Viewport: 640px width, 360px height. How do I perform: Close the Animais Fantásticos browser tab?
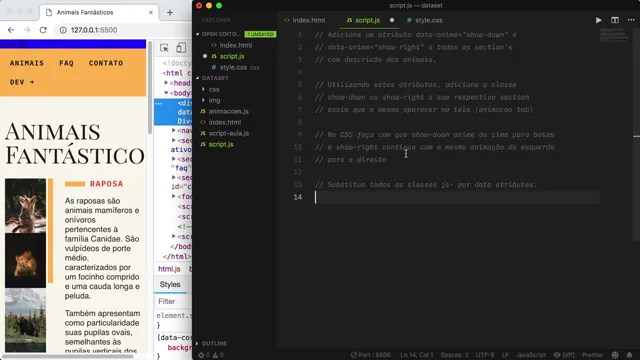click(x=151, y=12)
